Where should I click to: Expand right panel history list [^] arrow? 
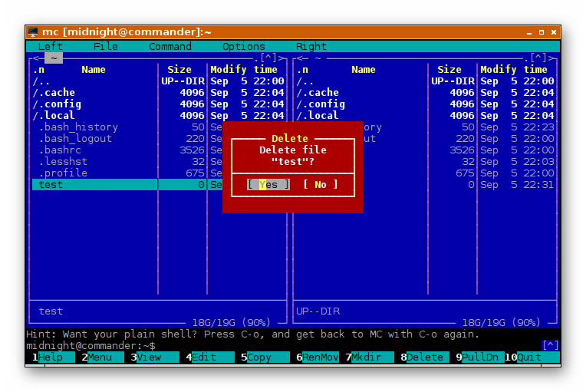tap(538, 58)
